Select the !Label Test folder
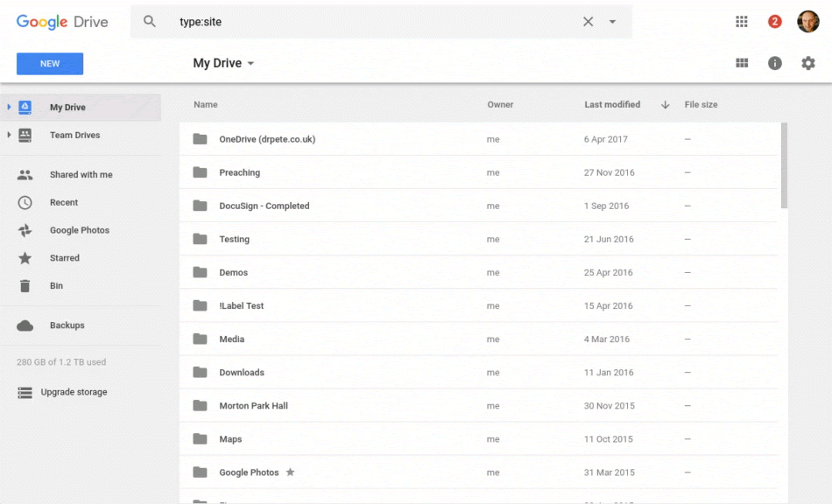Screen dimensions: 832x504 pyautogui.click(x=478, y=305)
